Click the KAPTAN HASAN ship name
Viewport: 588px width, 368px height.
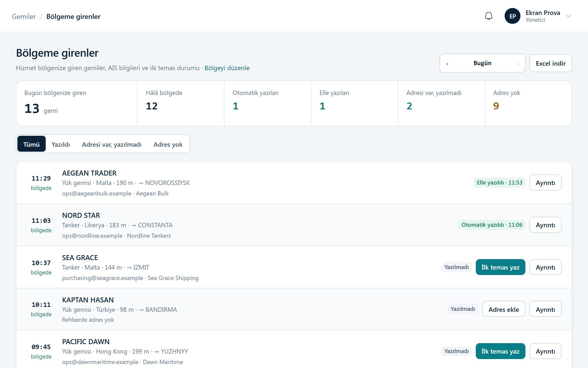88,300
